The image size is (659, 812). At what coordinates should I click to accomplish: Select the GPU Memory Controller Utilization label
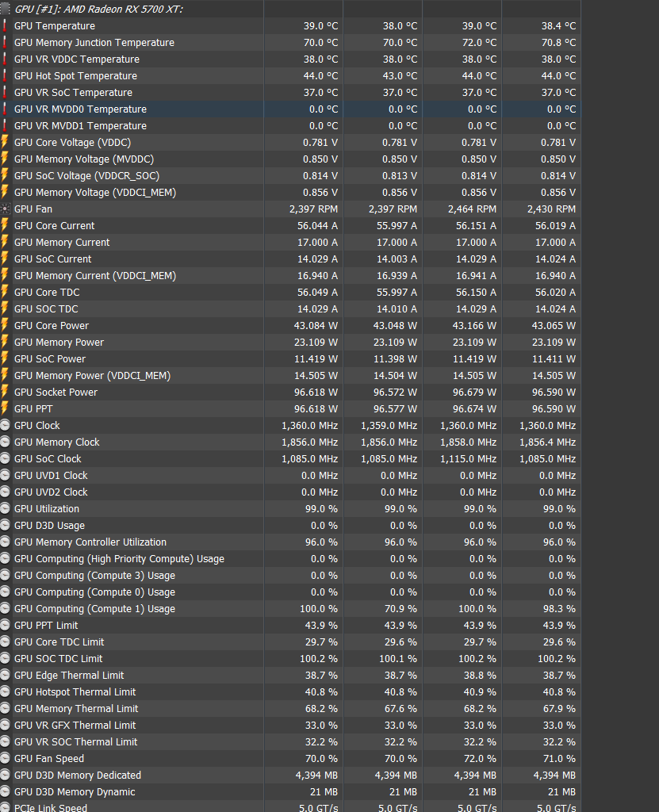coord(90,542)
